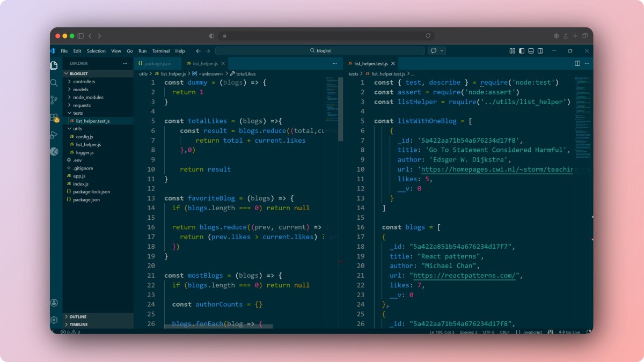The width and height of the screenshot is (644, 362).
Task: Open the Terminal menu
Action: (161, 51)
